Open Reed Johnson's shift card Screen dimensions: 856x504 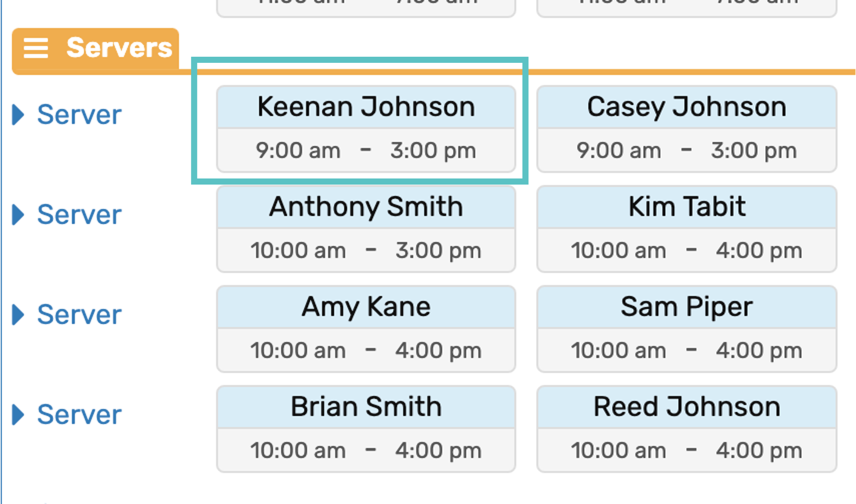(x=686, y=429)
